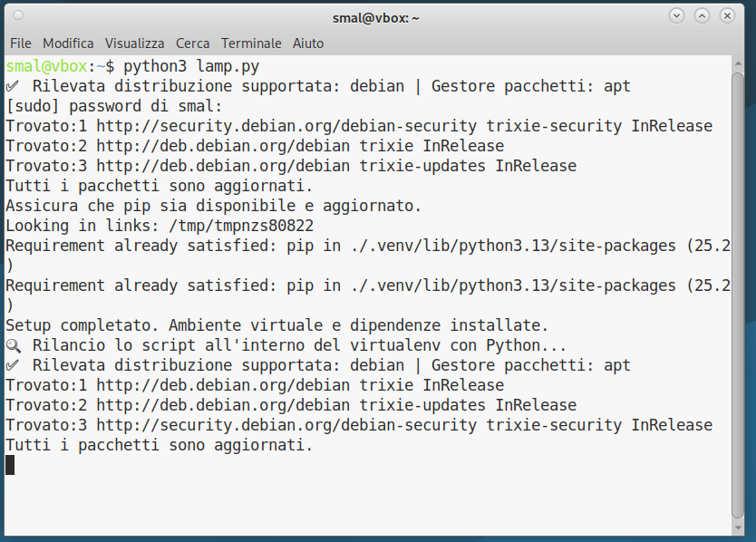This screenshot has width=756, height=542.
Task: Click the window menu circle icon in title bar
Action: (x=19, y=16)
